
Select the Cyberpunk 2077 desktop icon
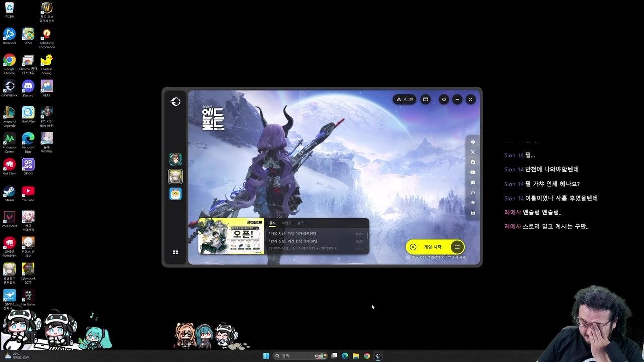[x=28, y=273]
